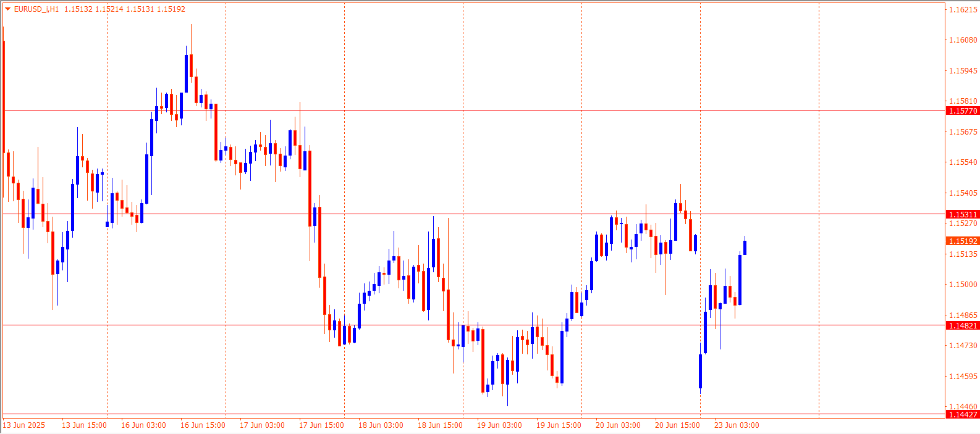Click the 1.15540 price axis tick
This screenshot has width=980, height=434.
963,162
